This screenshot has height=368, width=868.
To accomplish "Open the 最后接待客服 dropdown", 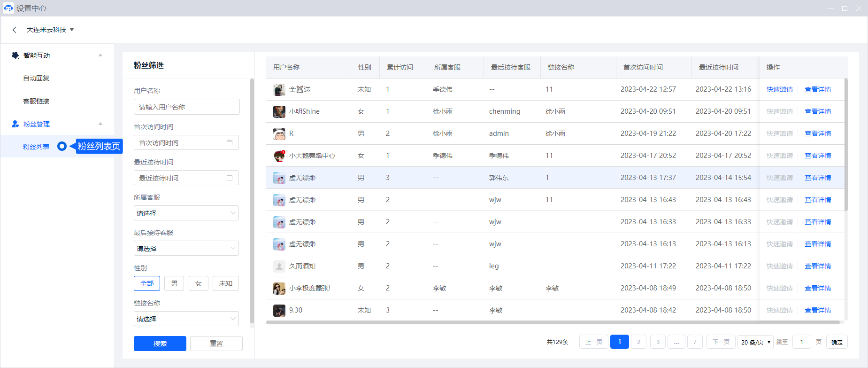I will [186, 248].
